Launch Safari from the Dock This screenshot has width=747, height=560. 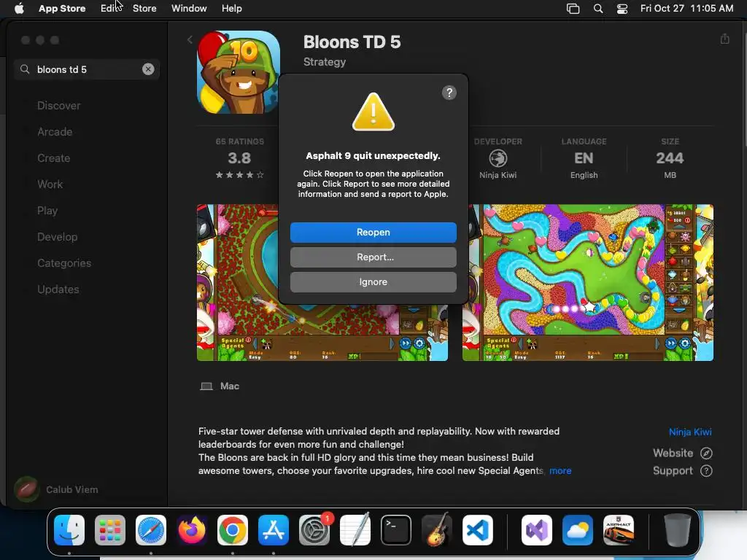point(151,530)
